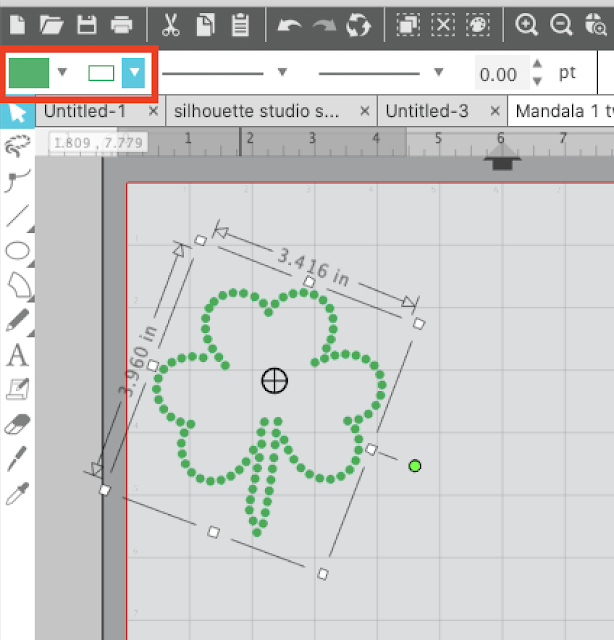The height and width of the screenshot is (640, 614).
Task: Click the circular-arrows refresh icon
Action: point(358,25)
